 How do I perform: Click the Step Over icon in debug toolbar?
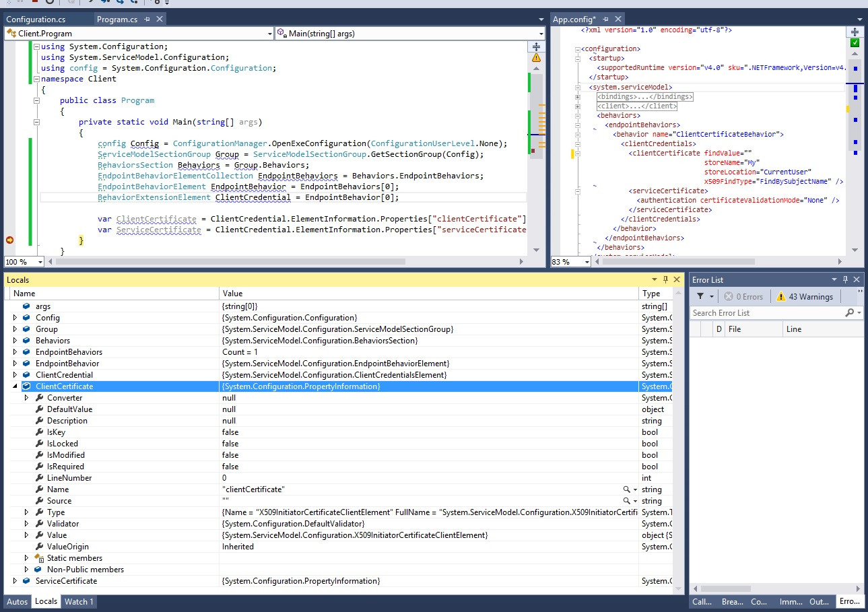[x=120, y=3]
